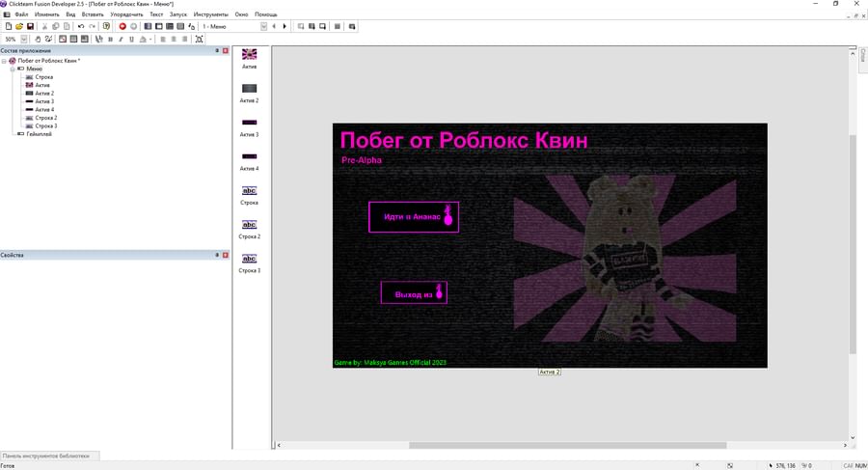Screen dimensions: 868x470
Task: Click the Cut scissors icon
Action: (x=44, y=26)
